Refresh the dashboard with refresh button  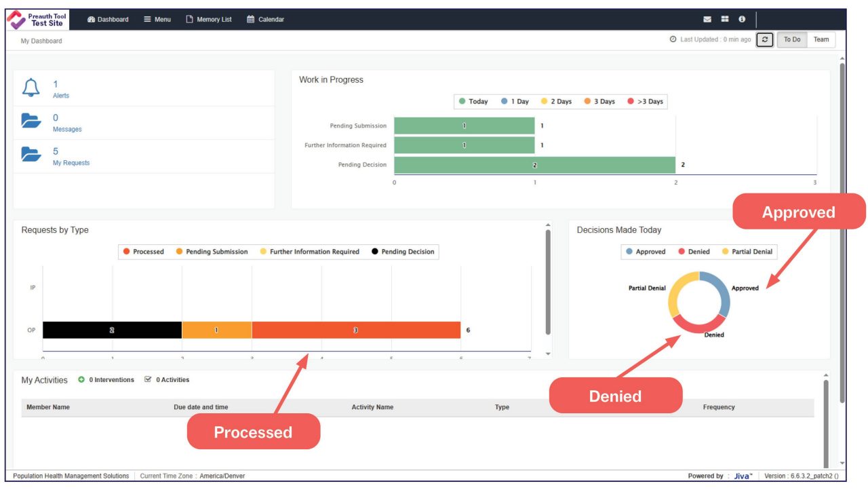pos(765,39)
